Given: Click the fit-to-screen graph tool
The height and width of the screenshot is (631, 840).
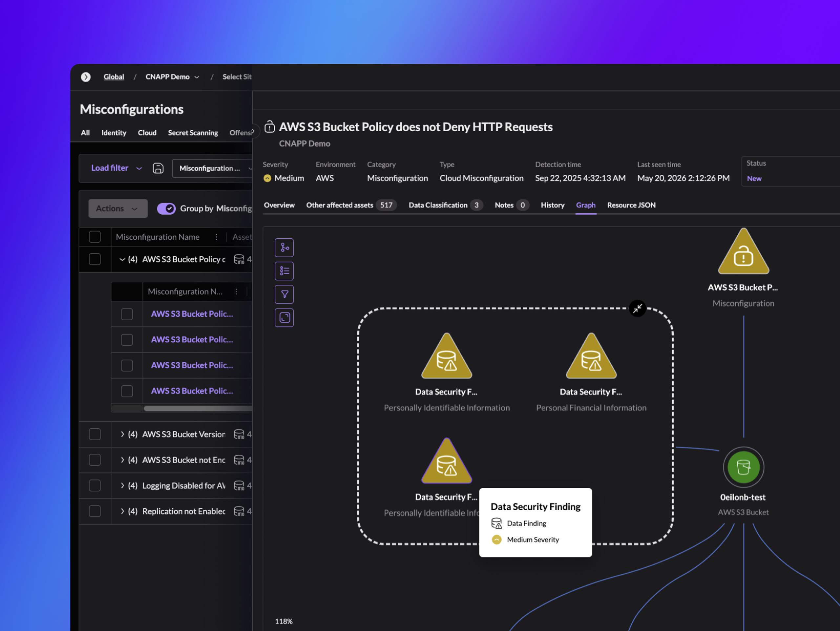Looking at the screenshot, I should [284, 317].
